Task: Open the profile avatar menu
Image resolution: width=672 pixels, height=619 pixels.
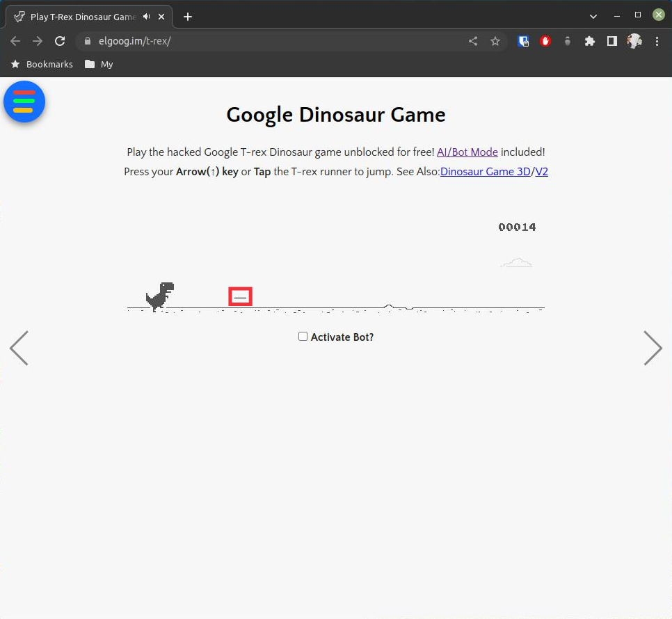Action: pyautogui.click(x=634, y=41)
